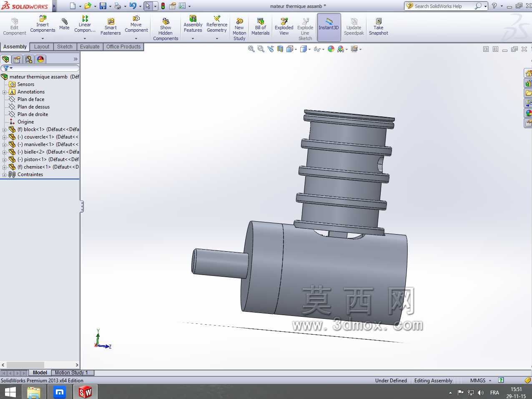Image resolution: width=532 pixels, height=399 pixels.
Task: Open the Motion Study 1 tab
Action: [x=71, y=373]
